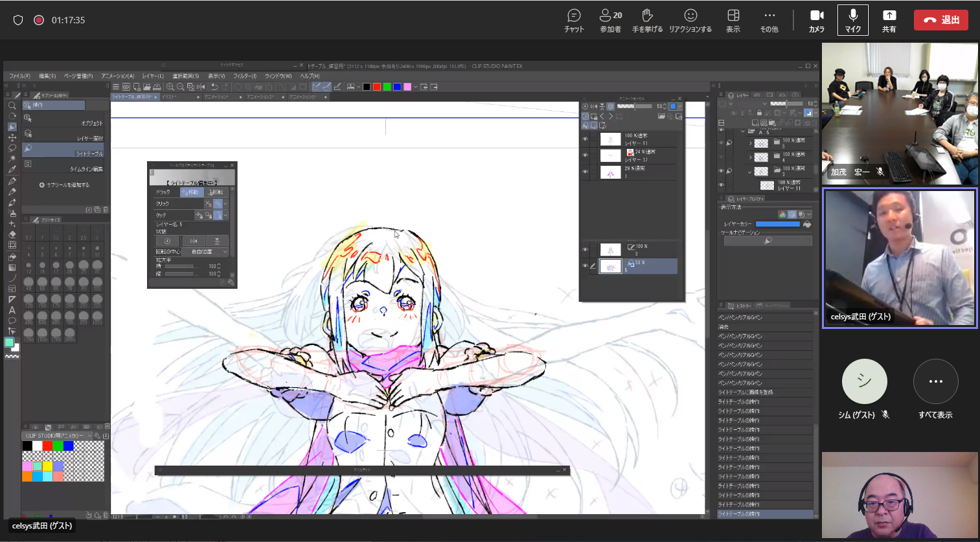This screenshot has width=980, height=542.
Task: Select the オブジェクト sub tool
Action: point(63,119)
